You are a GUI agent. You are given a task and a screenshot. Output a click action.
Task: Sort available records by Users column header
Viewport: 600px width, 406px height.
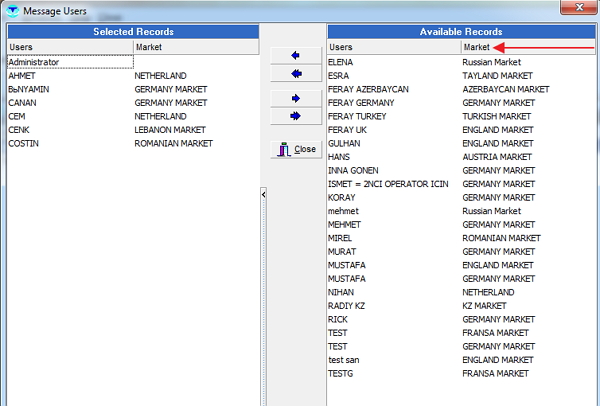tap(393, 47)
